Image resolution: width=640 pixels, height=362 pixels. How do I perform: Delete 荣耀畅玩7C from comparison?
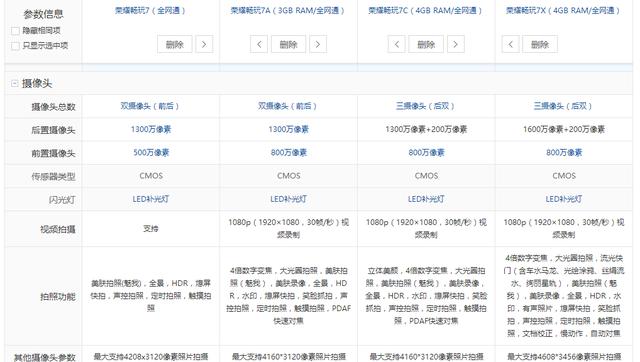pos(426,44)
